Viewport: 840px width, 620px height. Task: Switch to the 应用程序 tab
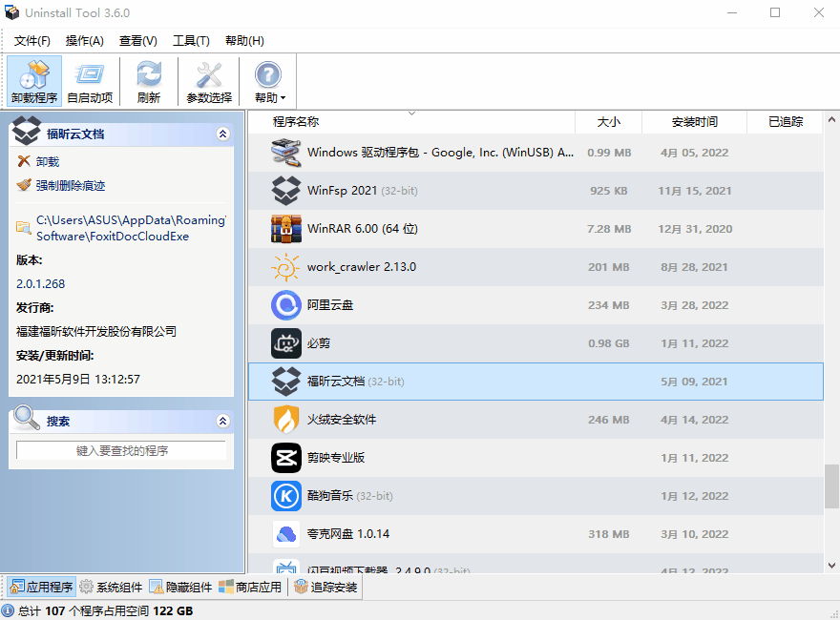pos(42,587)
